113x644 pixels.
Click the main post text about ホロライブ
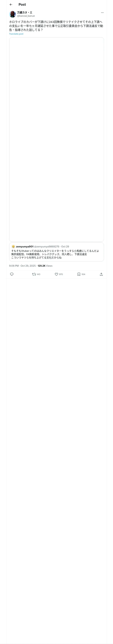point(56,26)
